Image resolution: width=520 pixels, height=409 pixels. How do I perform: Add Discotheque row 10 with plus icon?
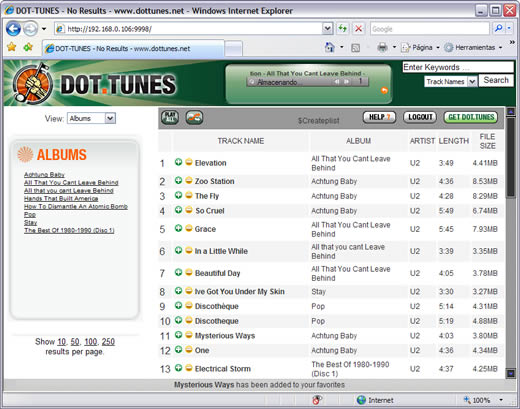(178, 320)
